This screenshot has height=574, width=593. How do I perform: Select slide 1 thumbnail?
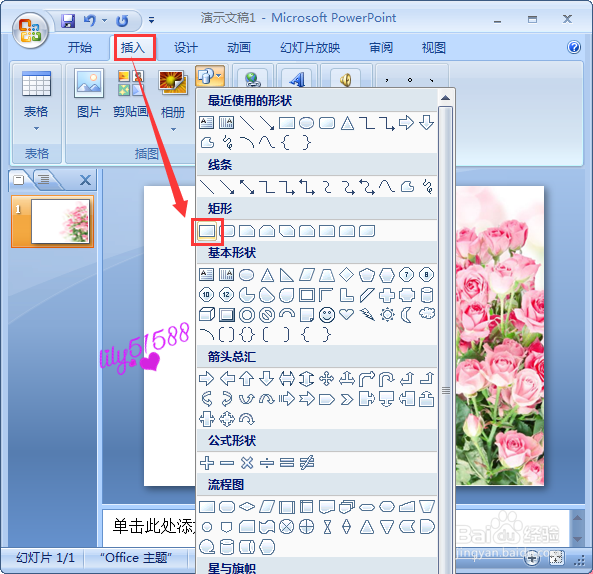53,221
